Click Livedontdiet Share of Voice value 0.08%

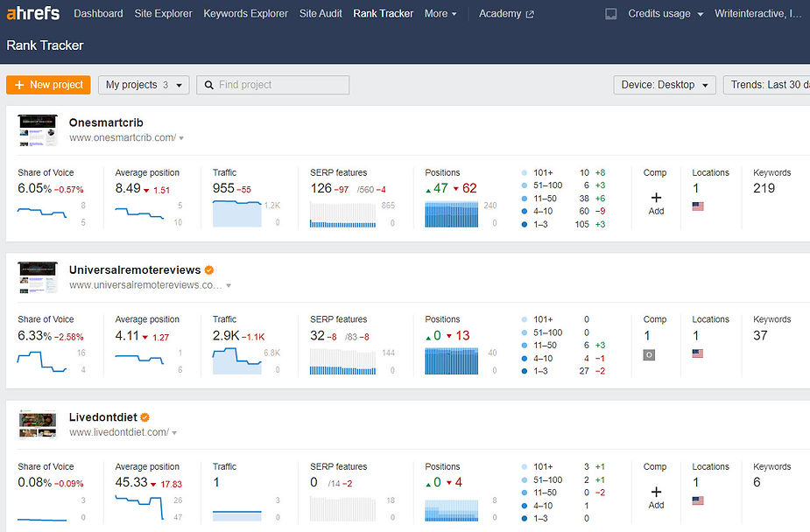click(x=35, y=482)
